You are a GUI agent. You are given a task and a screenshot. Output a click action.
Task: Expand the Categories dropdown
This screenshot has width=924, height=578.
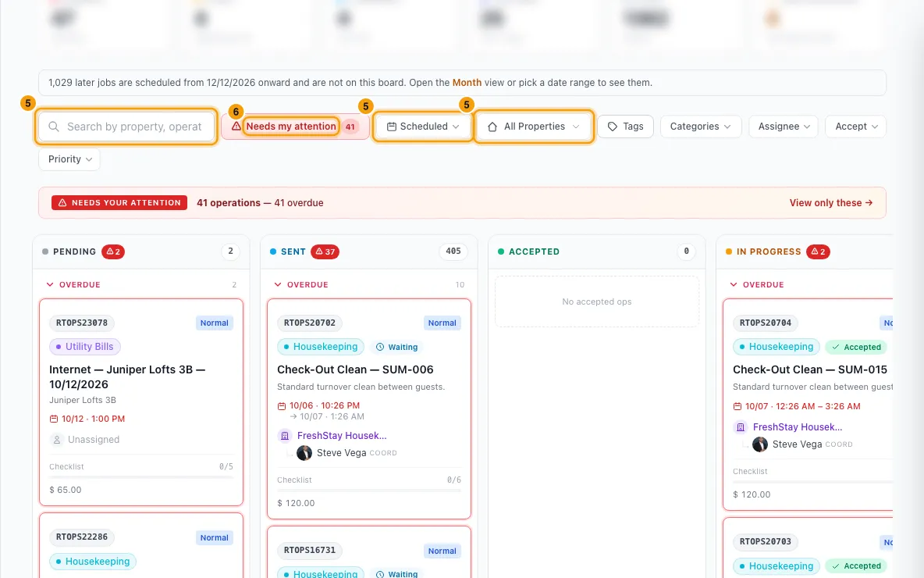tap(701, 127)
